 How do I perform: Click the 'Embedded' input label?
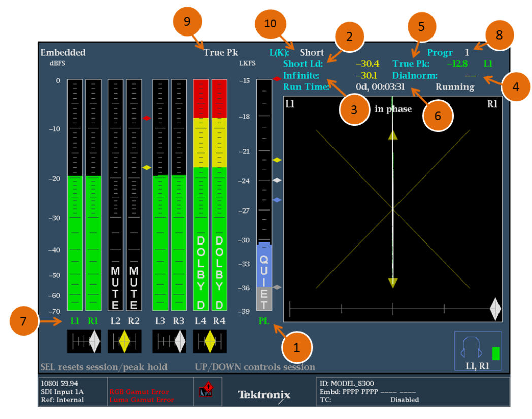click(x=63, y=53)
